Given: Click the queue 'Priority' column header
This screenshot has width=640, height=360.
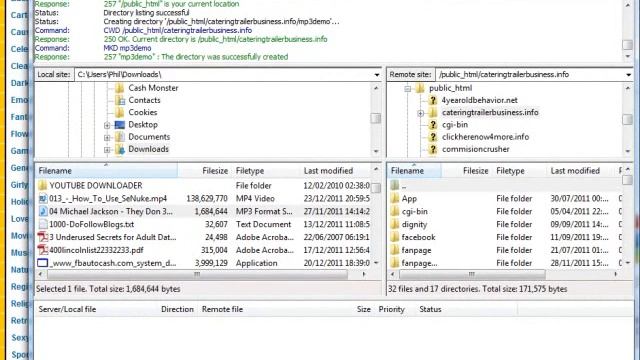Looking at the screenshot, I should click(x=391, y=309).
